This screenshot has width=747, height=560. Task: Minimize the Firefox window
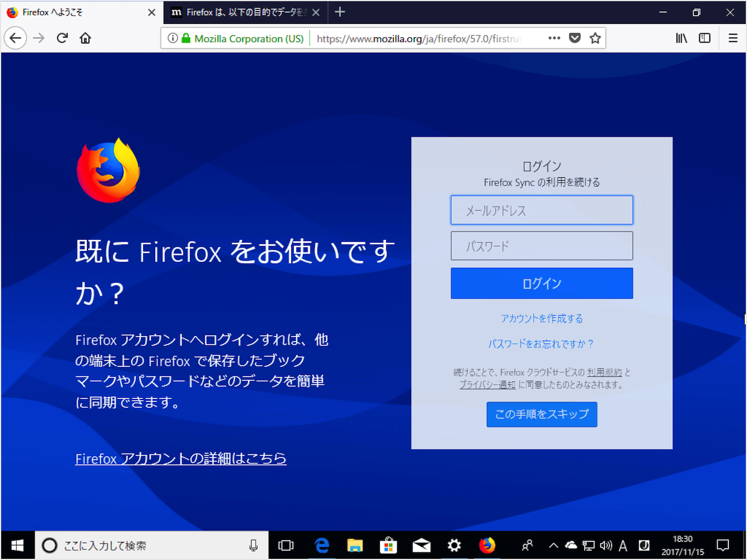tap(663, 12)
